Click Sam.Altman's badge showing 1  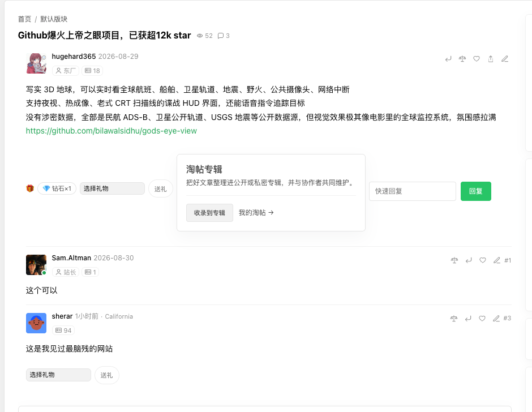[x=90, y=272]
